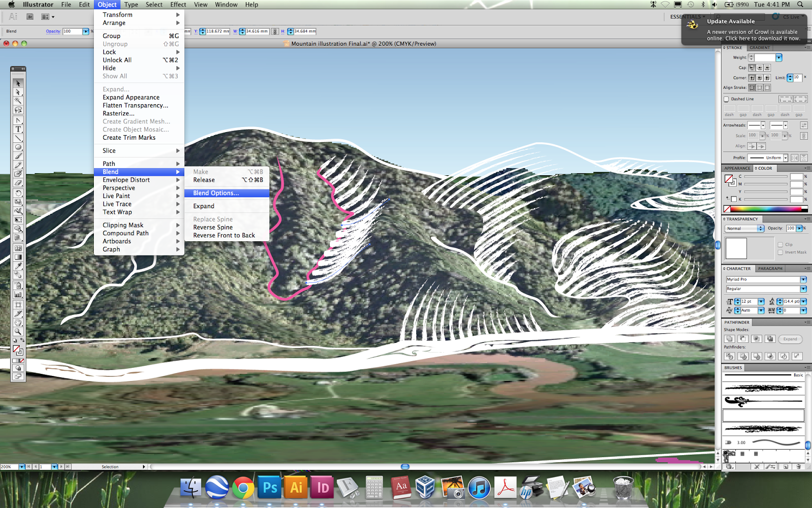Screen dimensions: 812x508
Task: Open the Essentials workspace switcher
Action: (688, 17)
